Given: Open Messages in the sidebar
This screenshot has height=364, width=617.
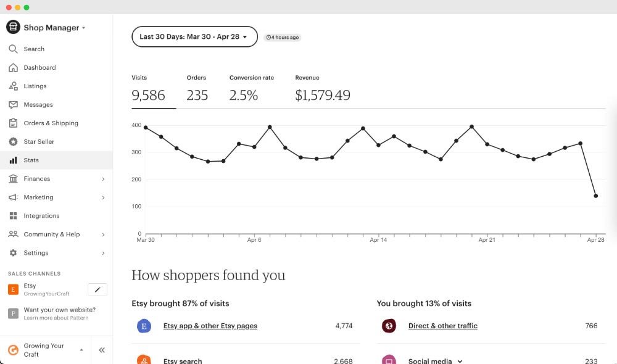Looking at the screenshot, I should 56,104.
